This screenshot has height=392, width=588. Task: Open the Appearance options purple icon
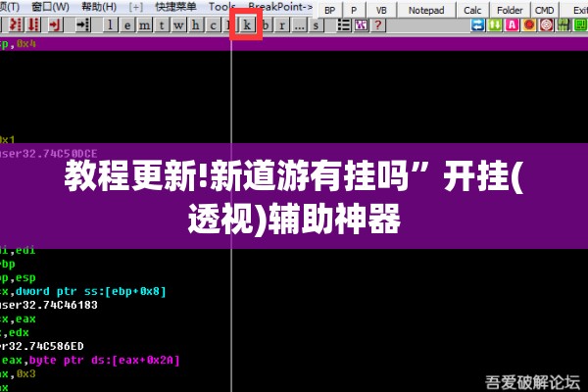(x=361, y=25)
